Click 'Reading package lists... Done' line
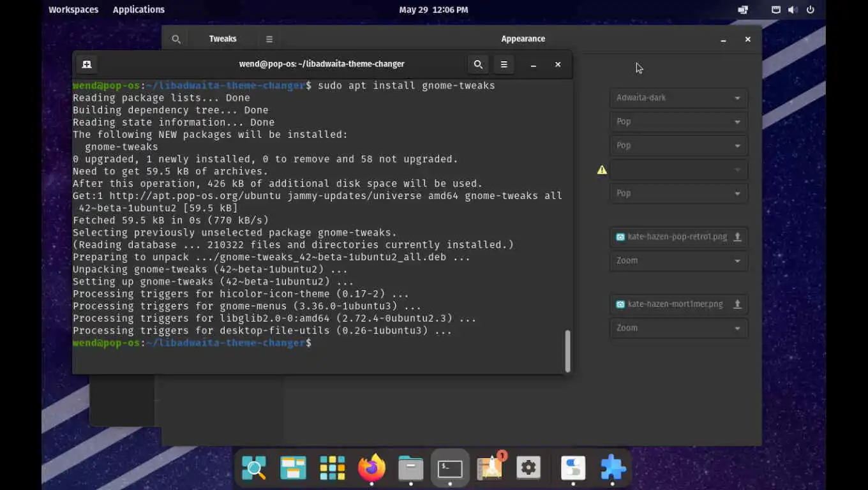The width and height of the screenshot is (868, 490). (x=161, y=98)
